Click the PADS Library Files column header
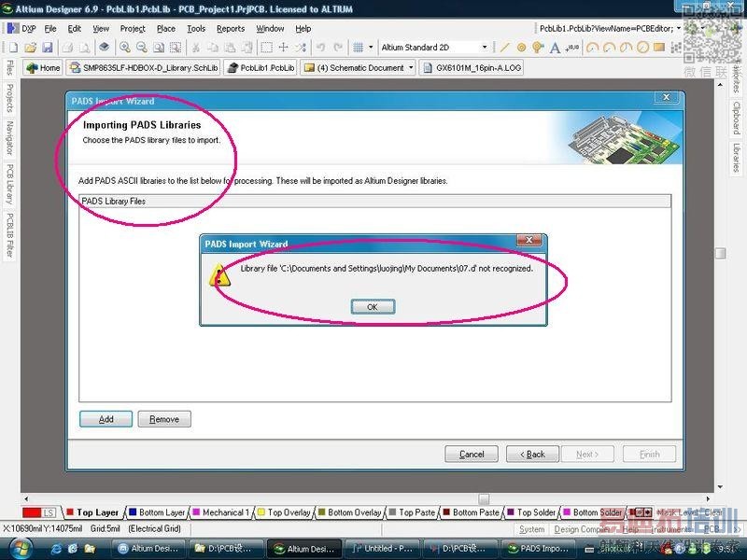The width and height of the screenshot is (747, 560). (375, 201)
